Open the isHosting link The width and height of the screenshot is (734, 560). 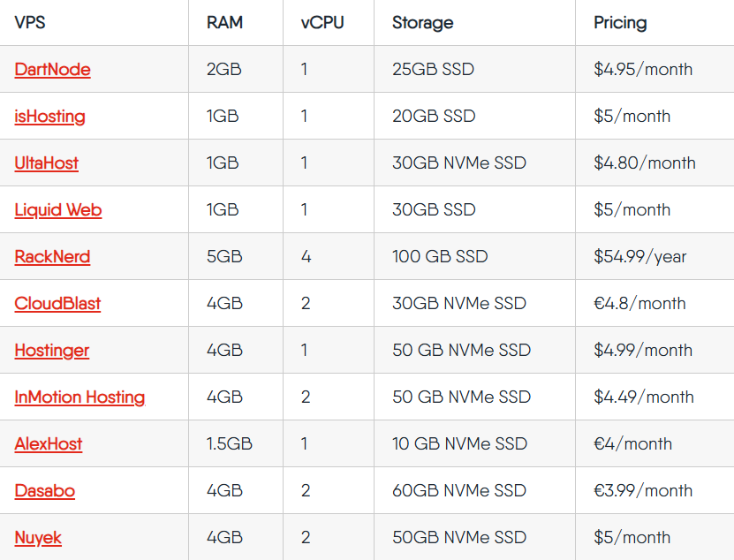click(49, 116)
